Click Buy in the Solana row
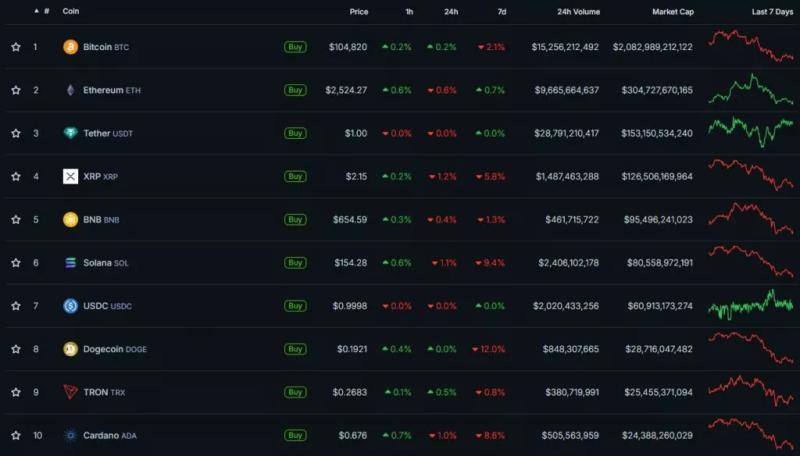The image size is (800, 456). [295, 263]
